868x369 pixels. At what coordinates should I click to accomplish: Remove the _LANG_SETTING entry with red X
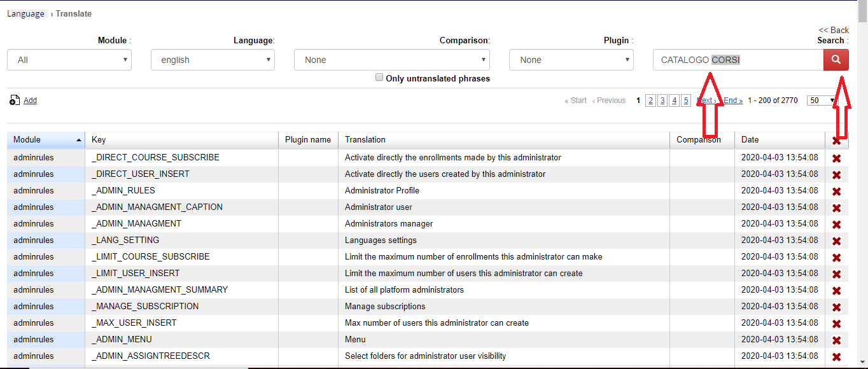click(x=837, y=241)
